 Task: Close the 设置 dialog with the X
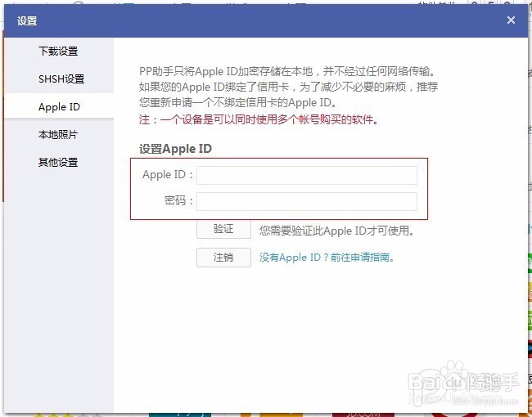[511, 20]
